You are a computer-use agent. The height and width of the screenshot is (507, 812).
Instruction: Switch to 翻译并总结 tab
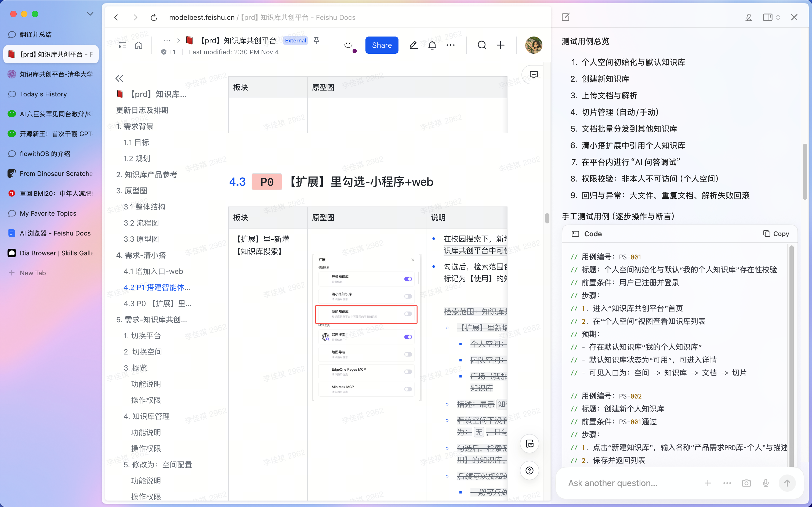pyautogui.click(x=51, y=34)
